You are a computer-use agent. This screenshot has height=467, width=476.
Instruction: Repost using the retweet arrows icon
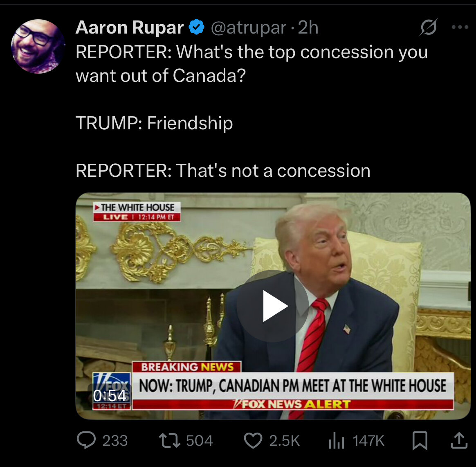[169, 440]
